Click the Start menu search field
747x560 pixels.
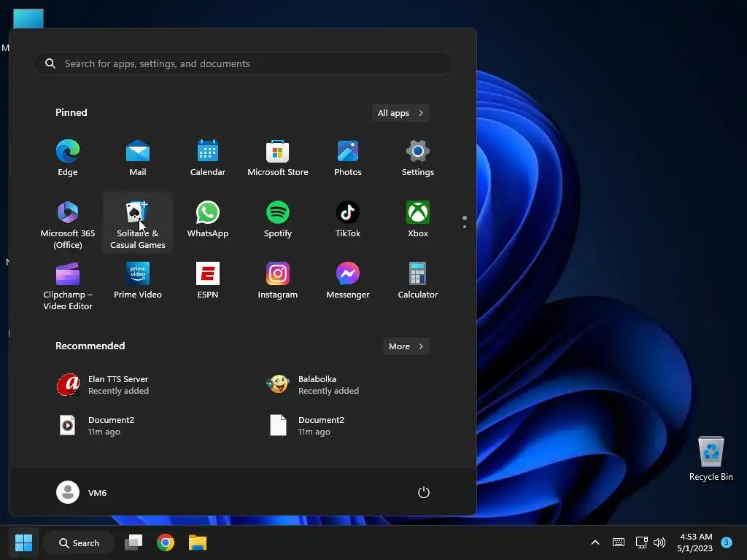tap(242, 63)
